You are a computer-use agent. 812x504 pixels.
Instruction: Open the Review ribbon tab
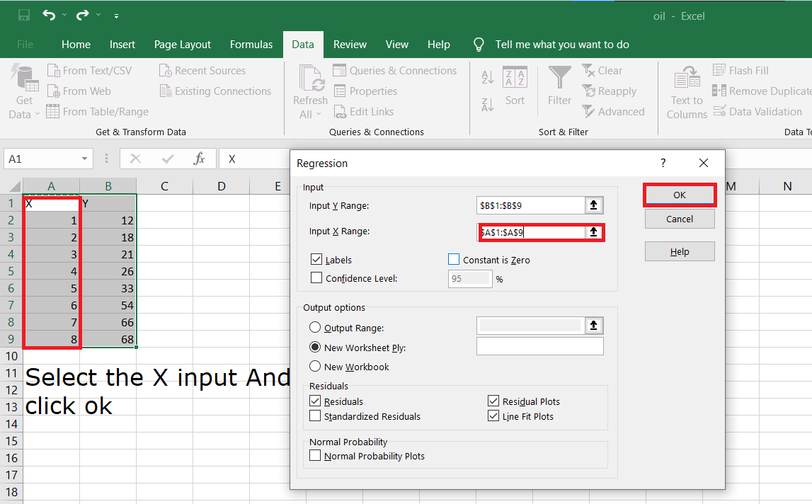tap(350, 44)
